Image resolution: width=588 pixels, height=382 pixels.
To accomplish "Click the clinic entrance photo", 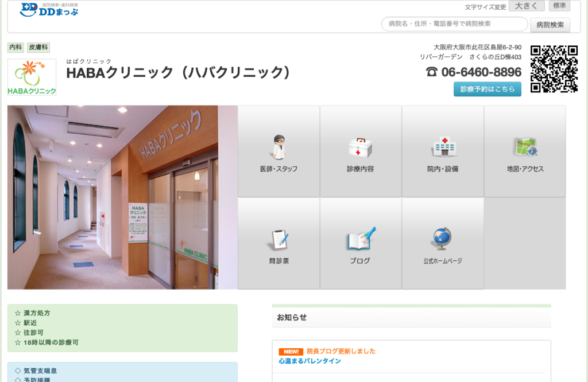I will coord(123,197).
